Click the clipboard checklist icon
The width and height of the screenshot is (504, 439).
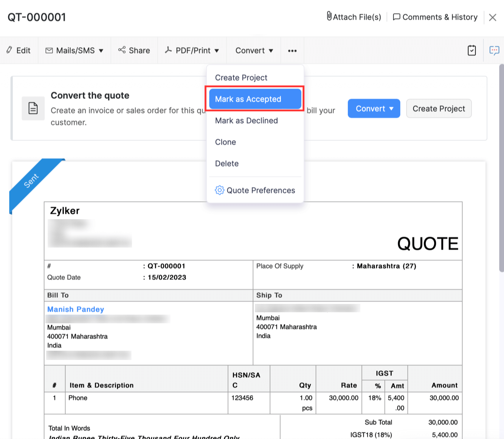(x=472, y=50)
